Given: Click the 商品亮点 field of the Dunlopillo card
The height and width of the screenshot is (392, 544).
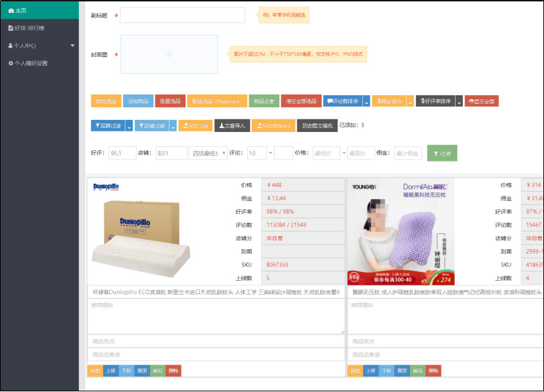Looking at the screenshot, I should coord(216,341).
